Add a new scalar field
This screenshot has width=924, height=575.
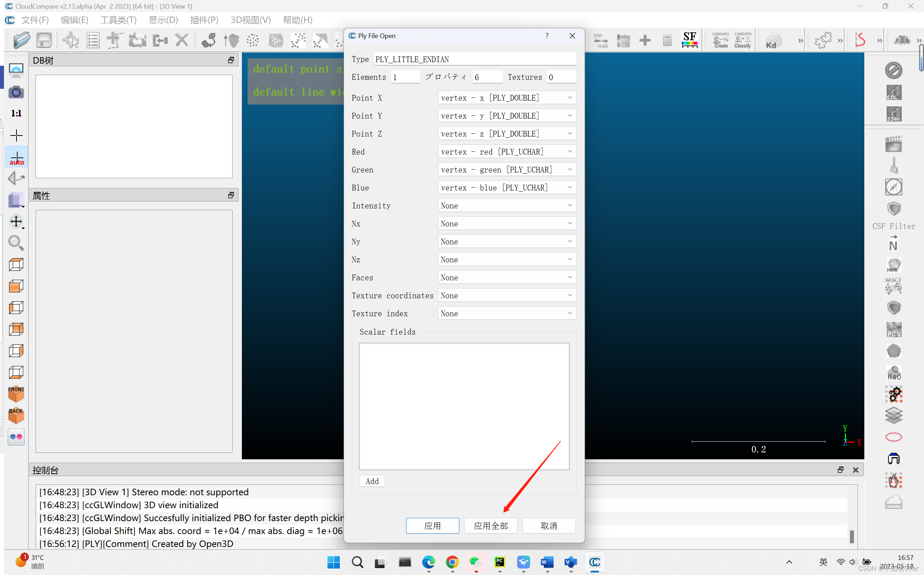point(372,481)
